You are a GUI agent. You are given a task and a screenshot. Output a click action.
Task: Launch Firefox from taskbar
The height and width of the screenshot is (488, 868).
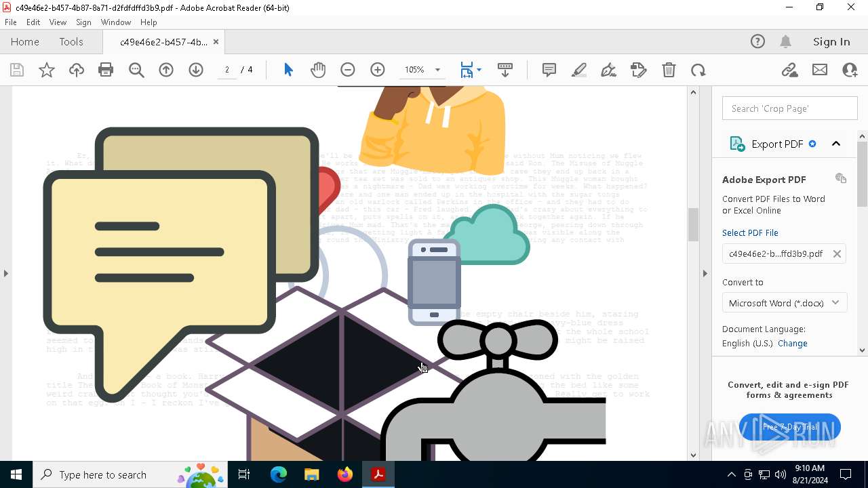[x=345, y=474]
